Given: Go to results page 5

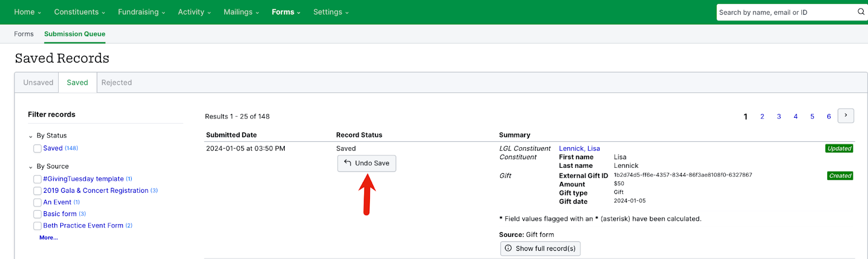Looking at the screenshot, I should pyautogui.click(x=812, y=117).
